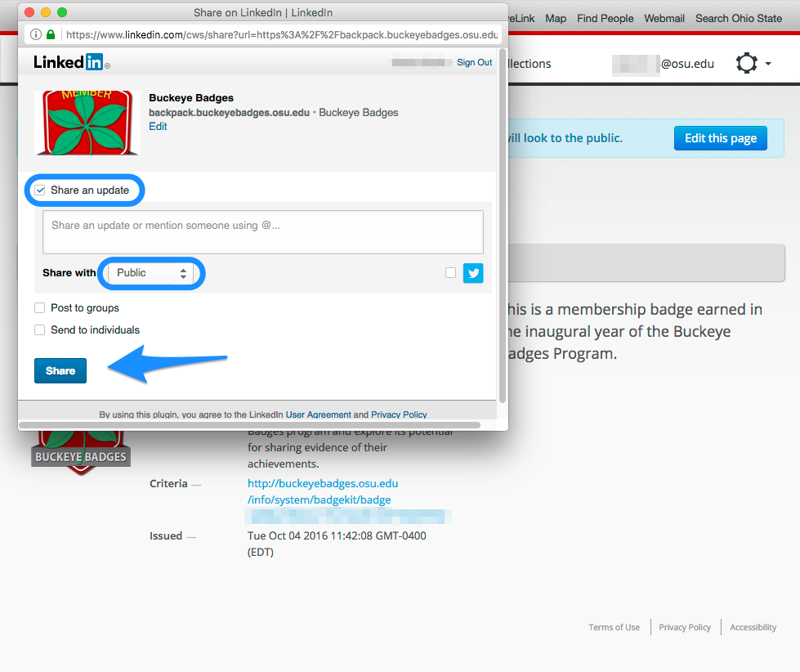The height and width of the screenshot is (672, 800).
Task: Open Find People in OSU navbar
Action: point(605,18)
